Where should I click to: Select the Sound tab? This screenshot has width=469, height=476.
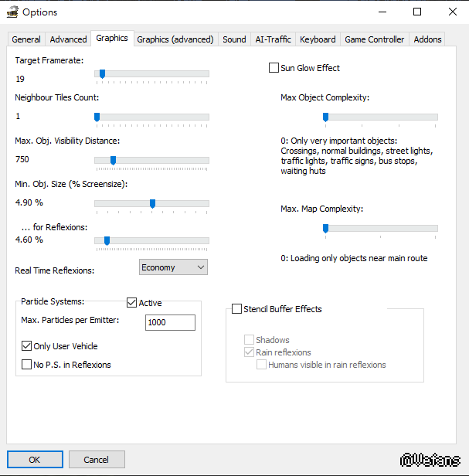coord(234,39)
